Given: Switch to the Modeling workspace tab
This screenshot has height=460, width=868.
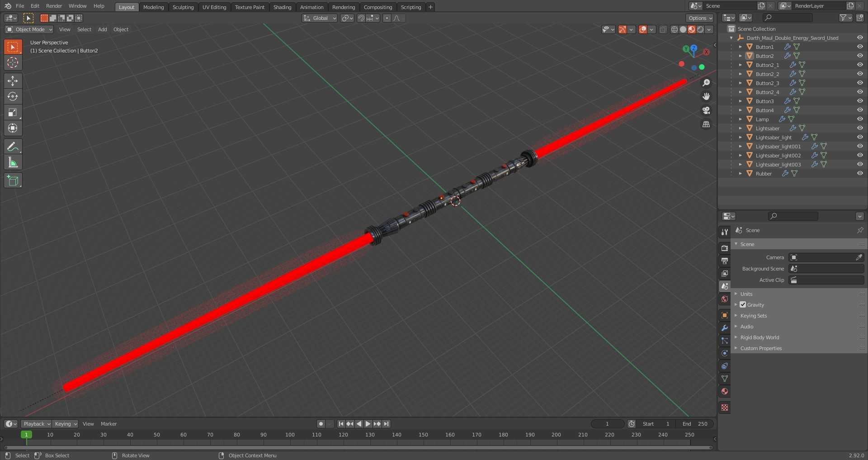Looking at the screenshot, I should [153, 7].
